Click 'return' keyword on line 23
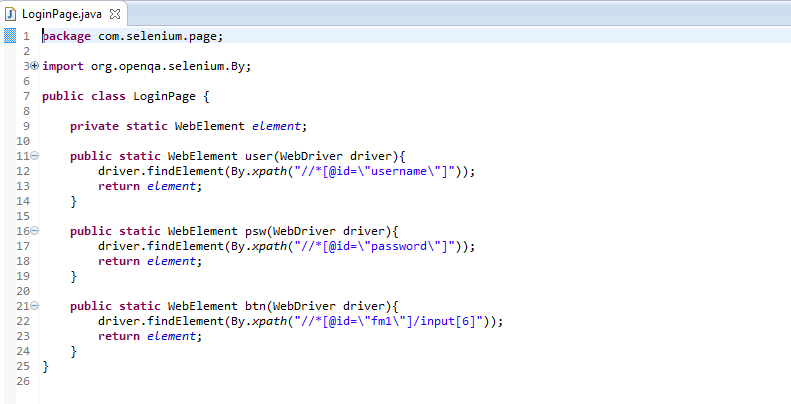This screenshot has width=791, height=404. tap(119, 336)
